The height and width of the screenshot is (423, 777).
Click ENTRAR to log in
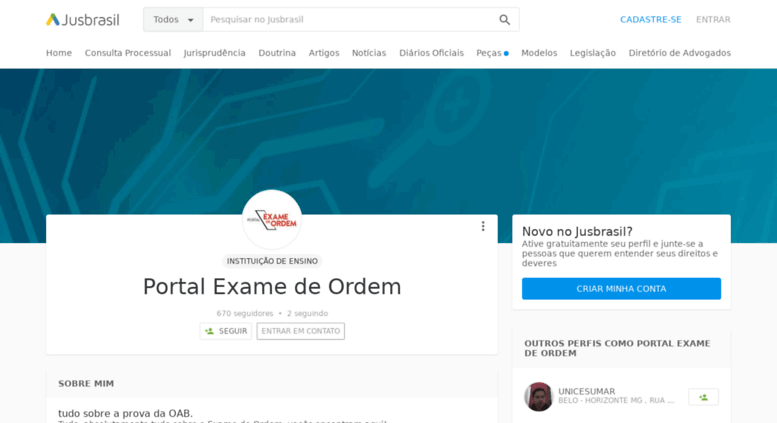pos(713,20)
